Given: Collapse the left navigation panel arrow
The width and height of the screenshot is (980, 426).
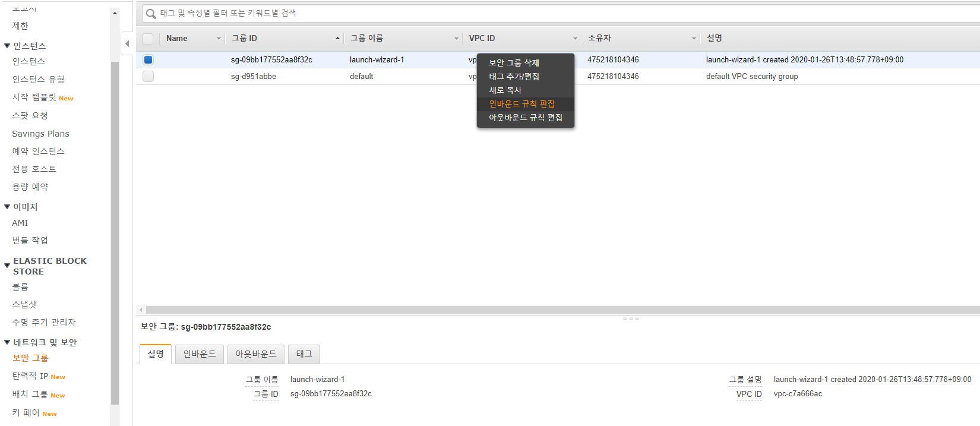Looking at the screenshot, I should click(127, 43).
